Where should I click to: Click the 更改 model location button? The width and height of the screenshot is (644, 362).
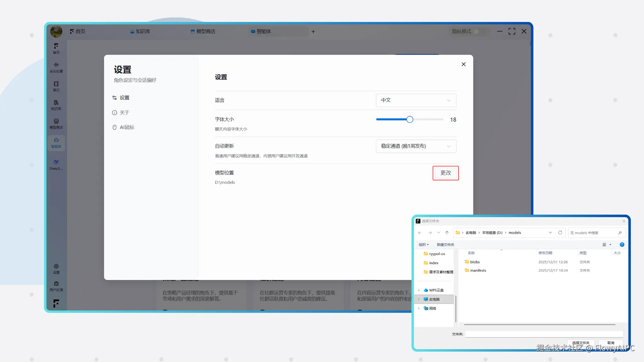[445, 173]
